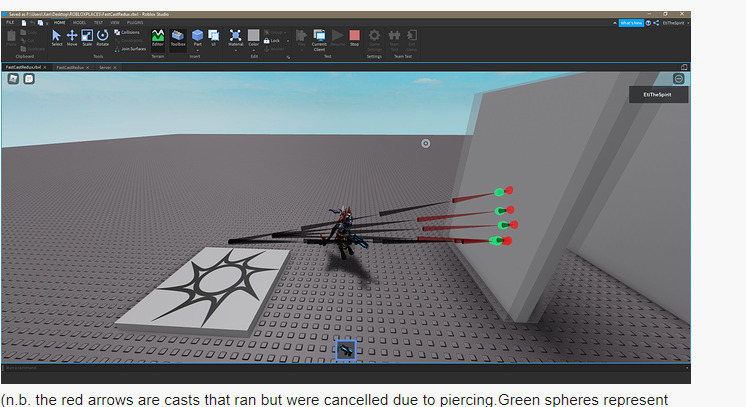Collapse the ribbon with the up arrow
The width and height of the screenshot is (746, 407).
615,23
